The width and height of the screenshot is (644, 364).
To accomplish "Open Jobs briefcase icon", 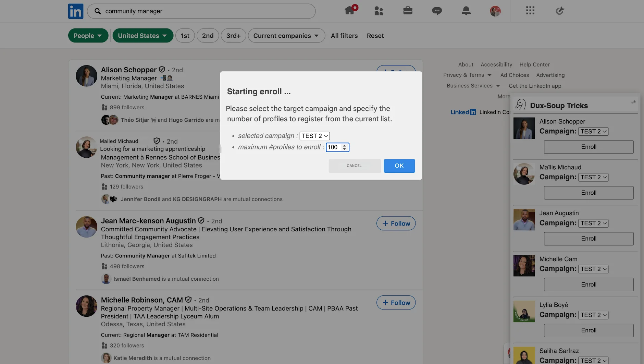I will point(408,11).
